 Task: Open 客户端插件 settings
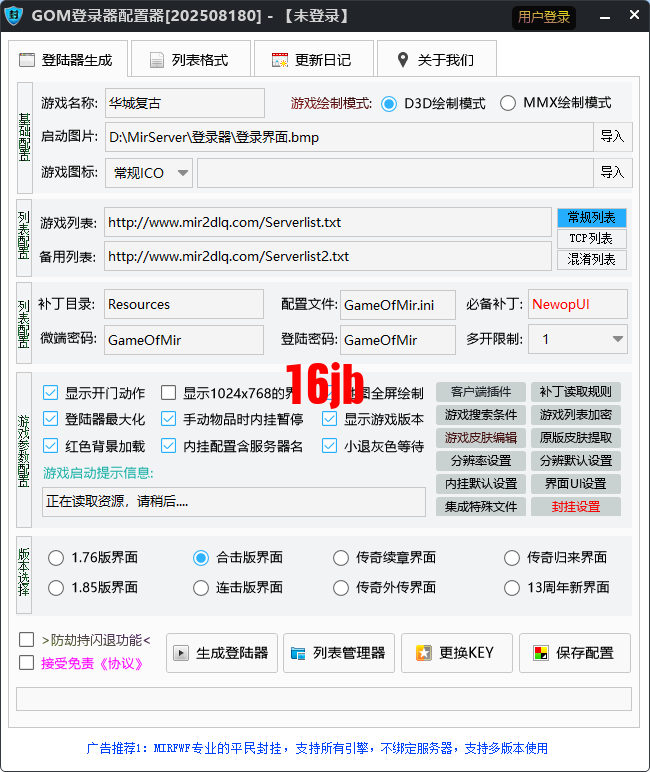[x=481, y=392]
